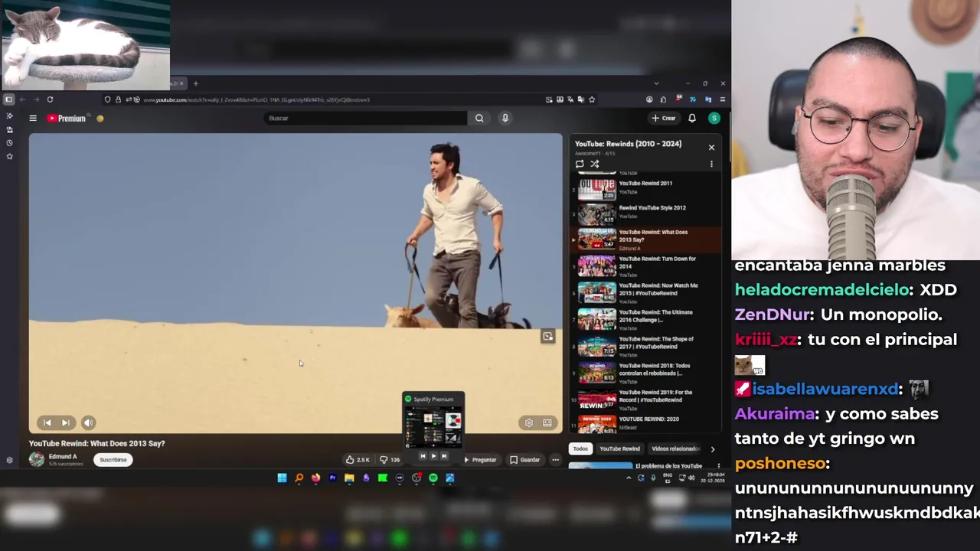The height and width of the screenshot is (551, 980).
Task: Open new browser tab with plus button
Action: (x=195, y=83)
